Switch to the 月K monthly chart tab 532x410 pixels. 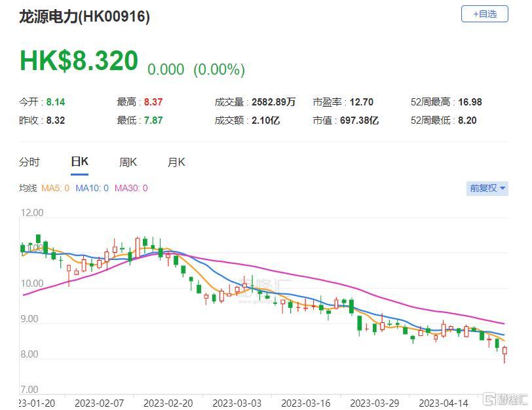(176, 162)
